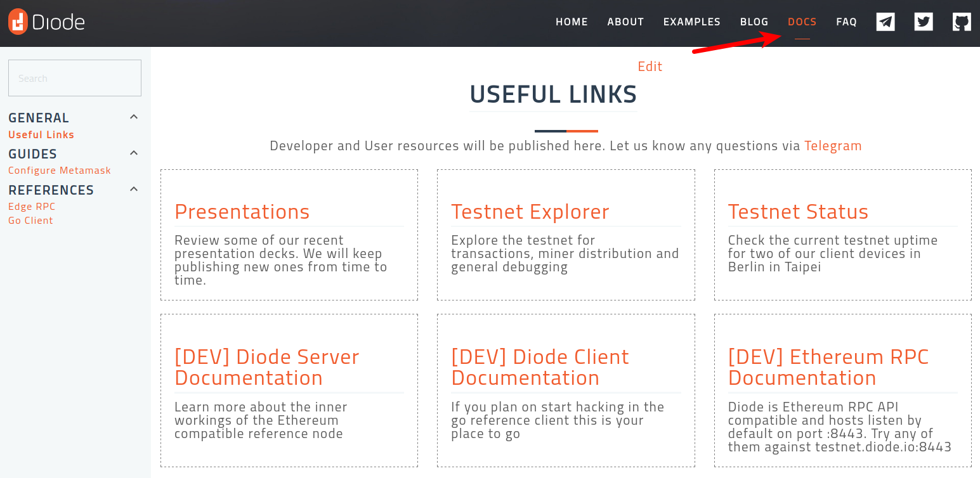Open the ABOUT nav item

(625, 22)
